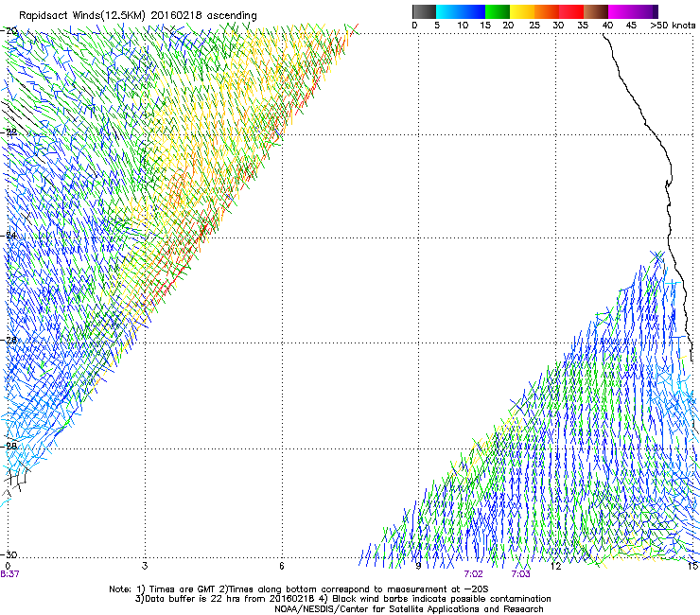Click the '9' longitude axis label

(x=418, y=566)
